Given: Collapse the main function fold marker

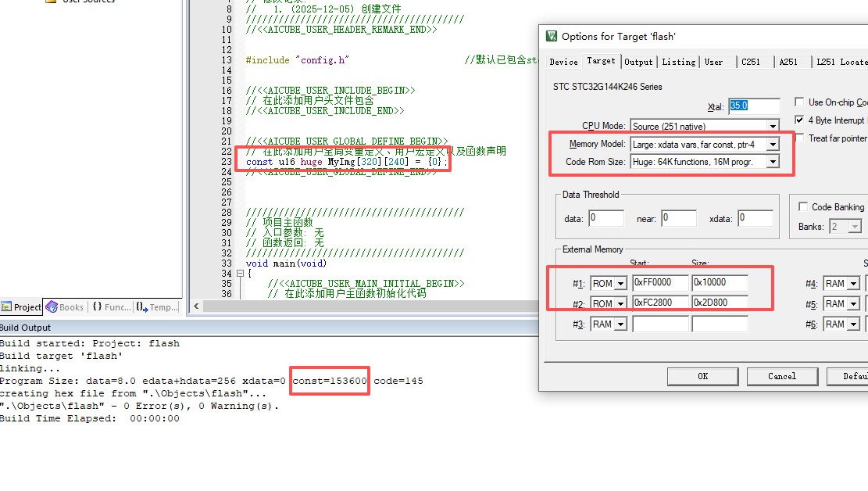Looking at the screenshot, I should 240,273.
